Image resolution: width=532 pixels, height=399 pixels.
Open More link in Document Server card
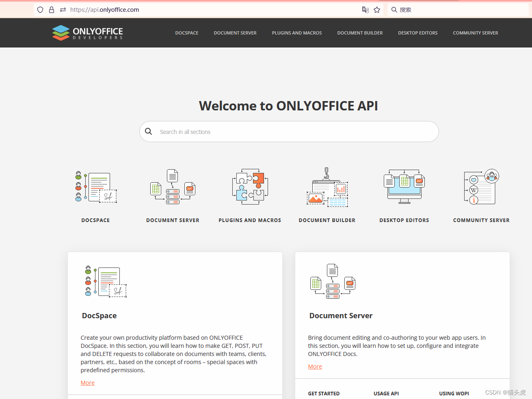[x=315, y=367]
